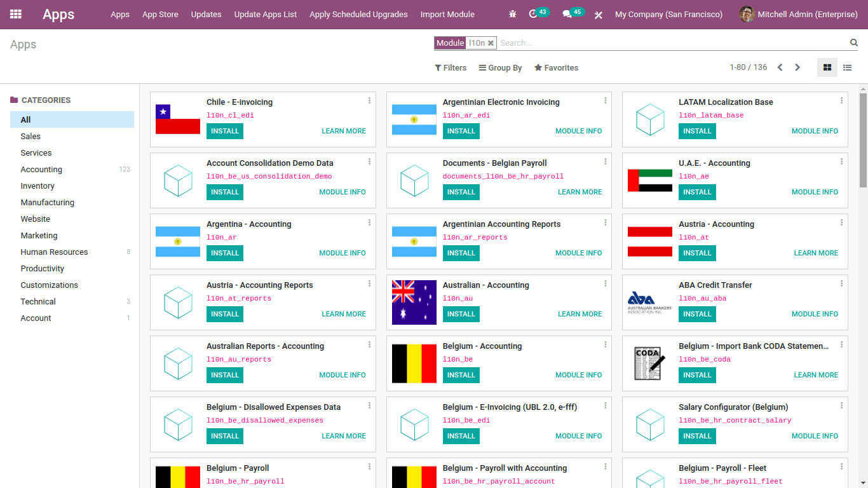The width and height of the screenshot is (868, 488).
Task: Click the ABA bankers association logo
Action: click(650, 302)
